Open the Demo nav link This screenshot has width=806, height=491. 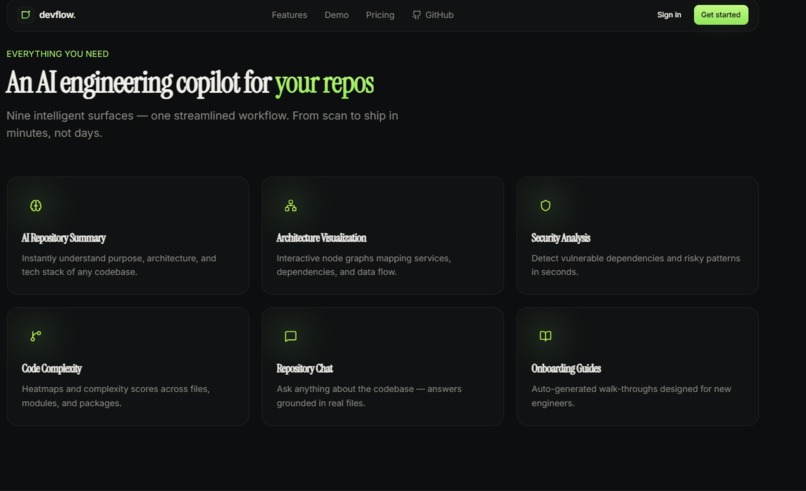point(337,15)
